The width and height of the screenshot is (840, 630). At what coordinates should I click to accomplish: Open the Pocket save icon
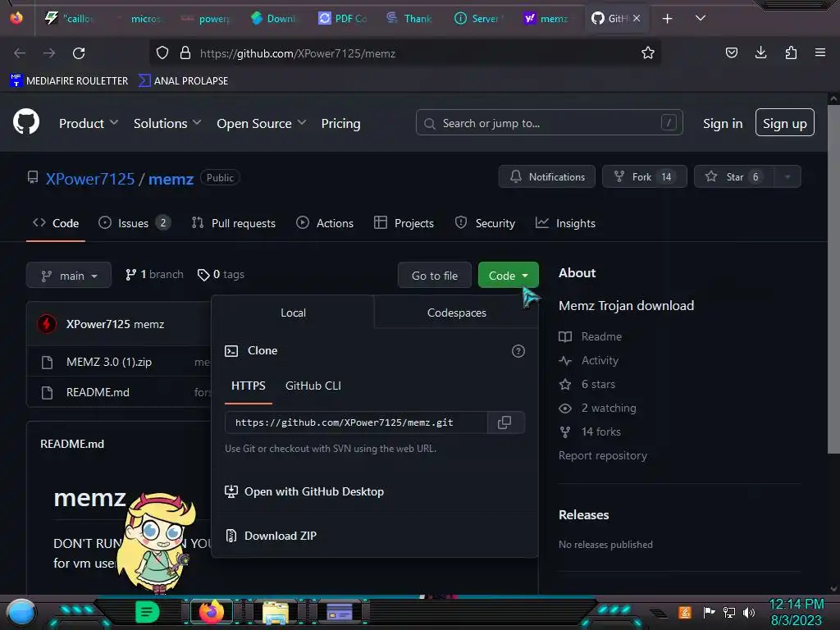click(x=731, y=52)
